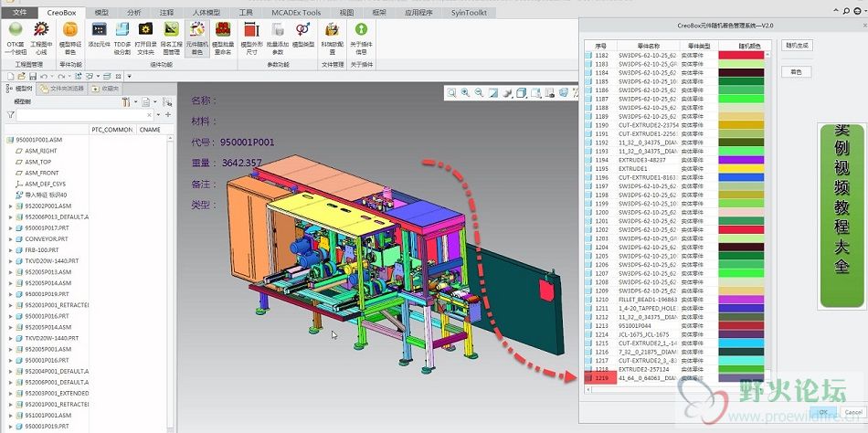Select root 950001P001.ASM in tree
Image resolution: width=868 pixels, height=433 pixels.
point(35,140)
